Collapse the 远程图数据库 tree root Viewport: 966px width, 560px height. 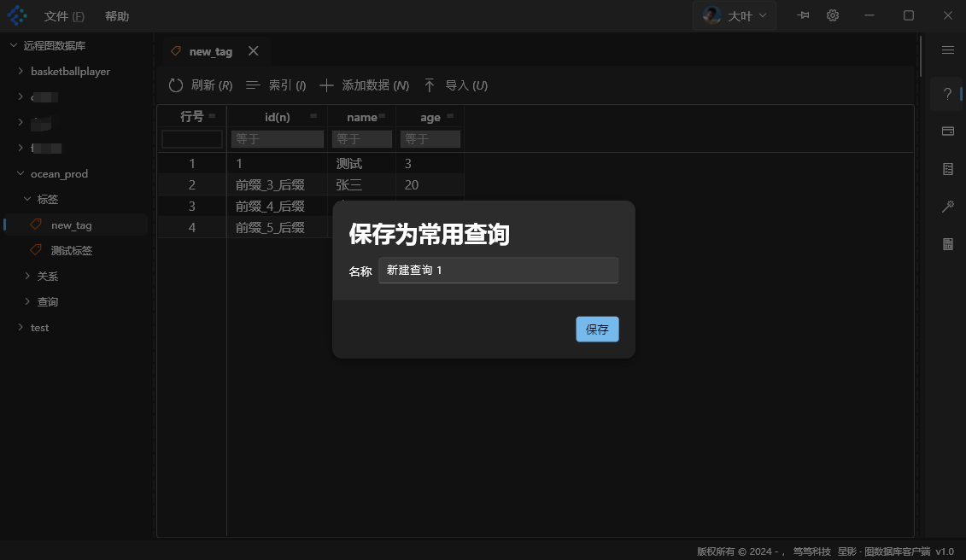tap(14, 45)
